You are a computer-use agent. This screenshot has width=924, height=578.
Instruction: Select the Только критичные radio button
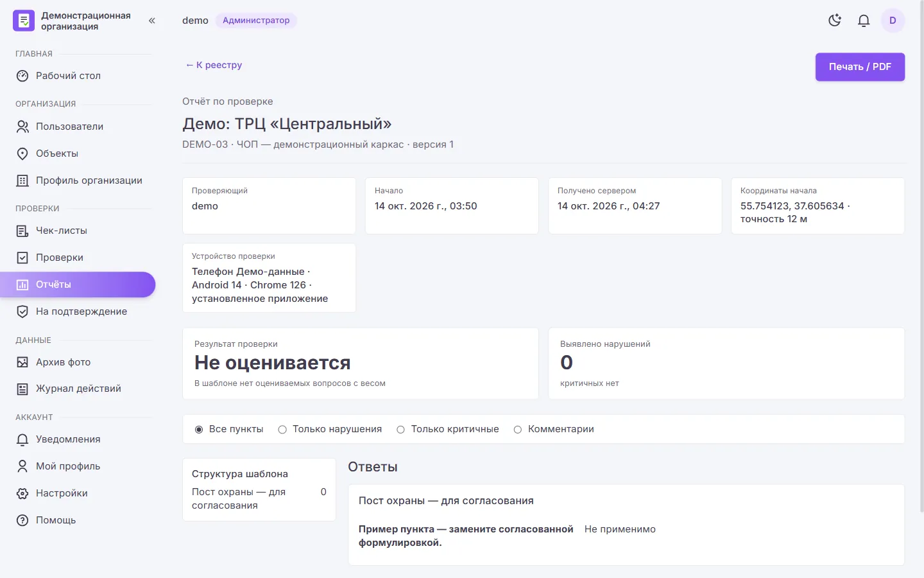tap(400, 430)
